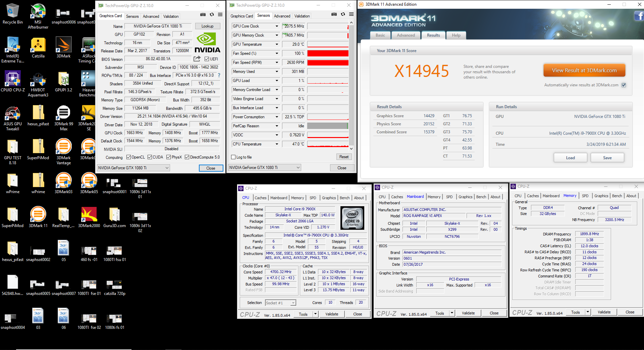Launch MSI Afterburner from desktop
Viewport: 644px width, 350px height.
coord(38,16)
